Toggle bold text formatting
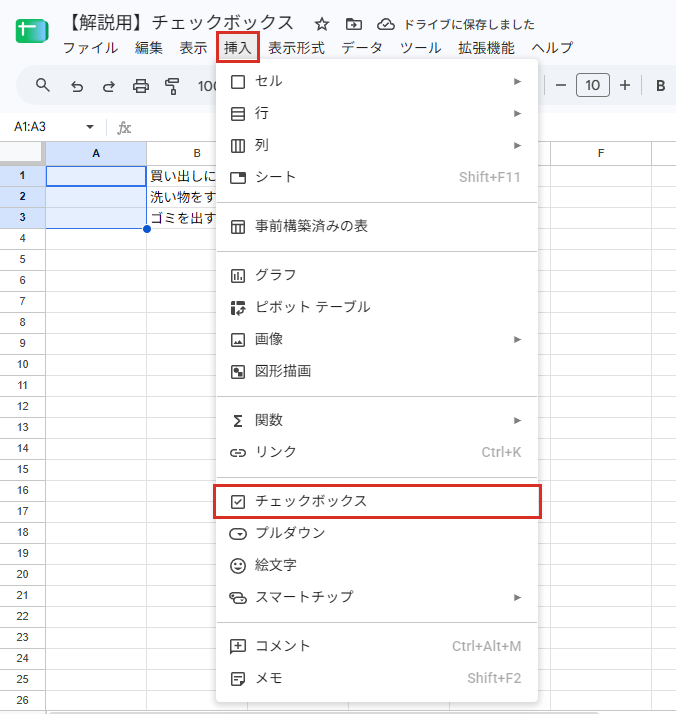The image size is (676, 714). (661, 86)
